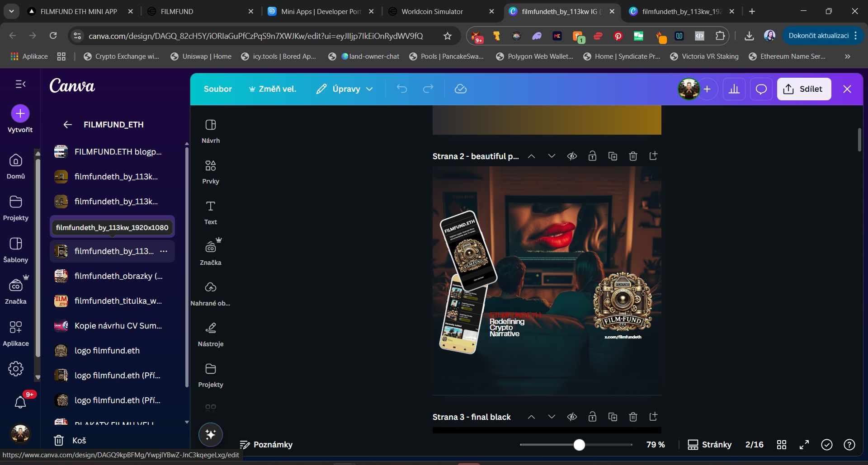Viewport: 868px width, 465px height.
Task: Open help question mark button
Action: (x=849, y=445)
